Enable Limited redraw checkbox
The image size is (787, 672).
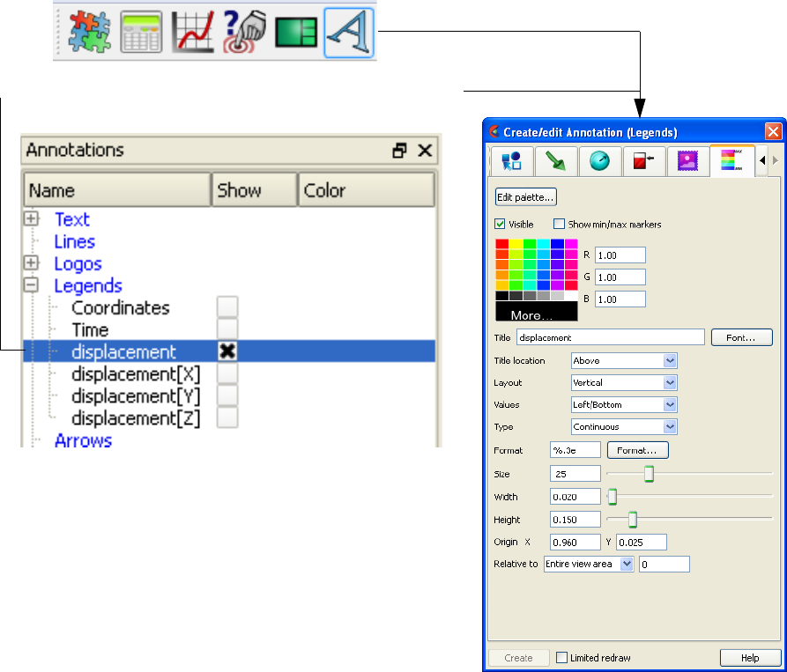(562, 657)
